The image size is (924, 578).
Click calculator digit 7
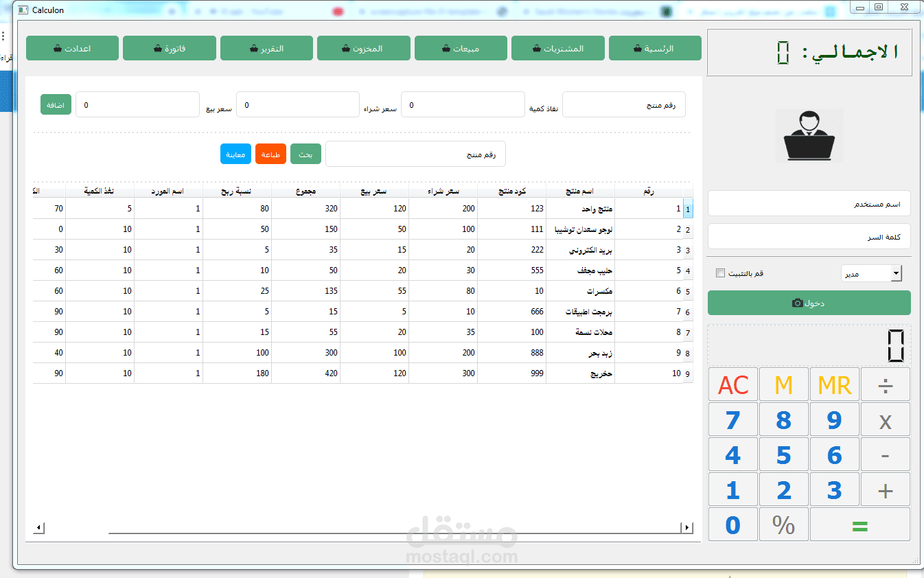[x=733, y=419]
